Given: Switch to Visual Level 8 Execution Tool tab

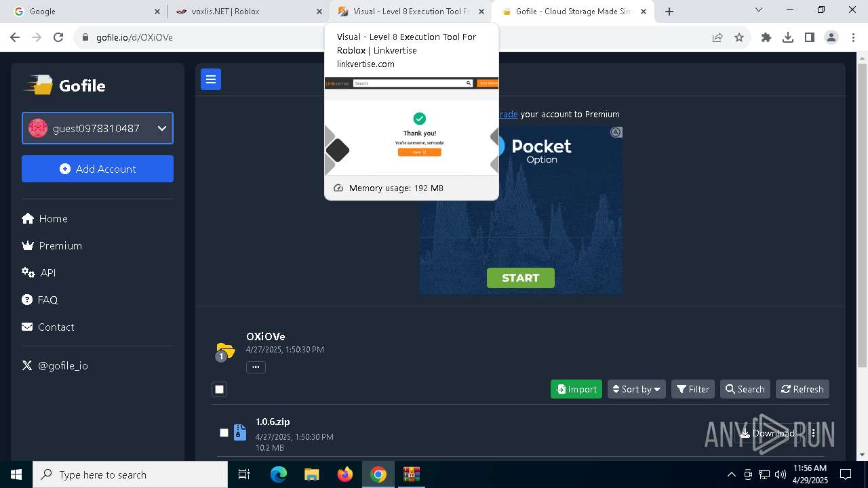Looking at the screenshot, I should (411, 12).
